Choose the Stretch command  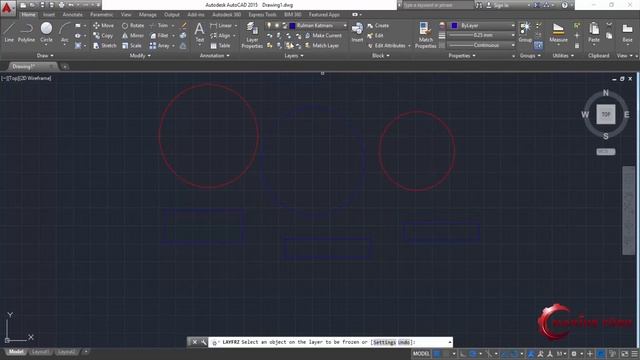point(104,46)
